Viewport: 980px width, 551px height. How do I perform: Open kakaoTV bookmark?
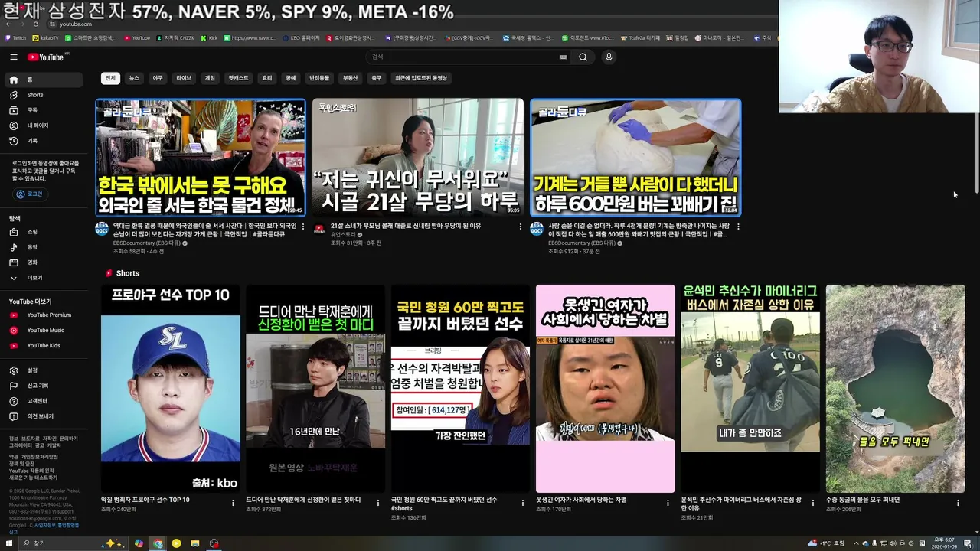click(x=46, y=37)
